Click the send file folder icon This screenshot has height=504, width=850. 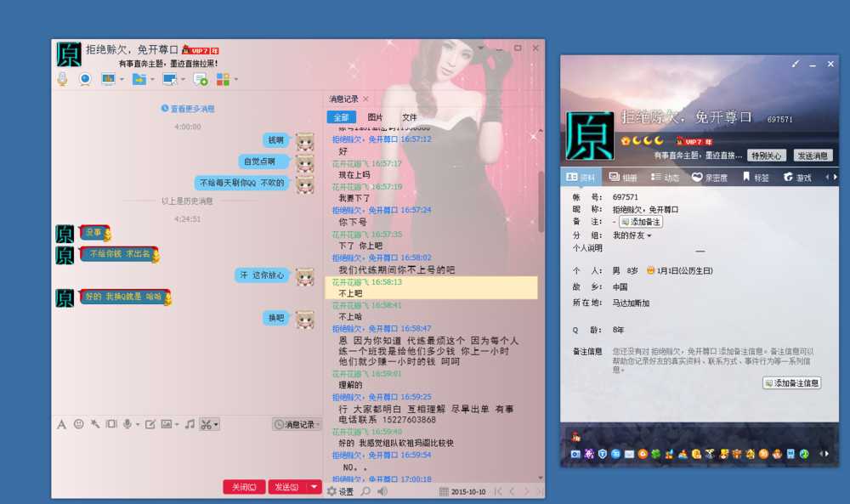pos(139,79)
